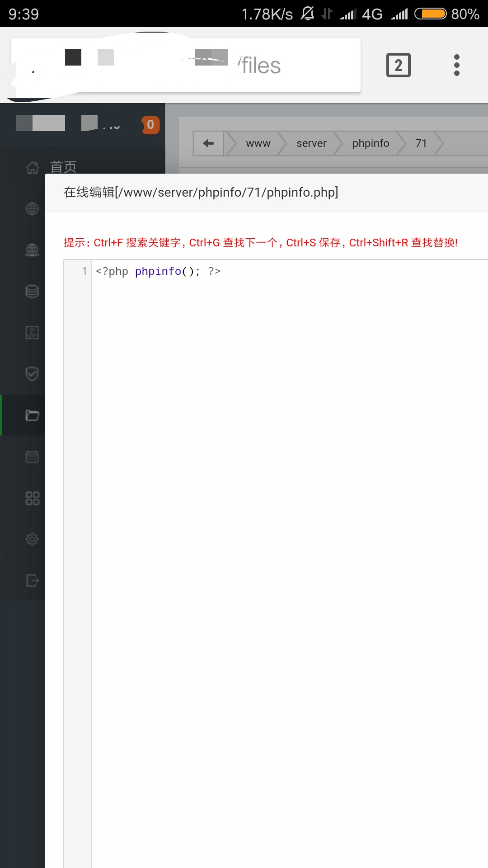Tap the 4G signal indicator
Image resolution: width=488 pixels, height=868 pixels.
click(x=372, y=14)
